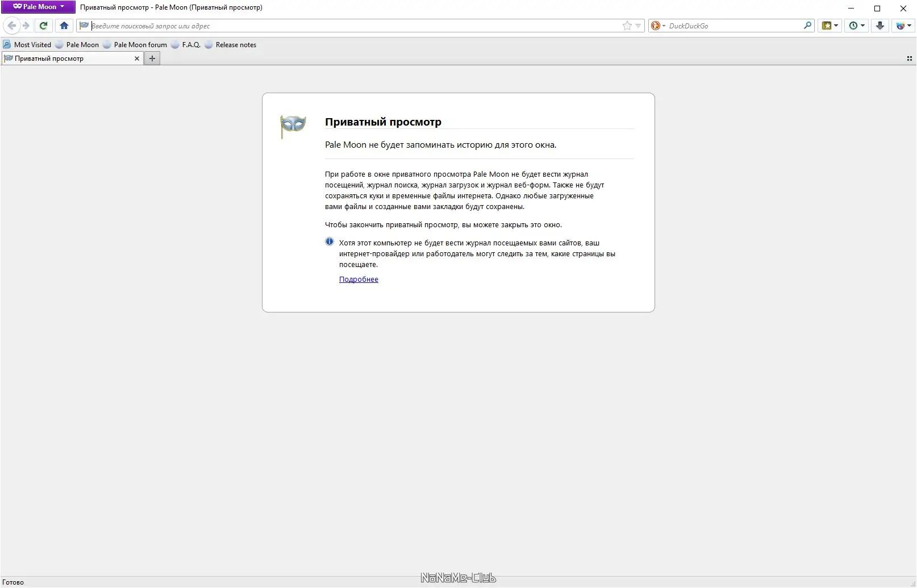Minimize the Pale Moon window

[851, 8]
